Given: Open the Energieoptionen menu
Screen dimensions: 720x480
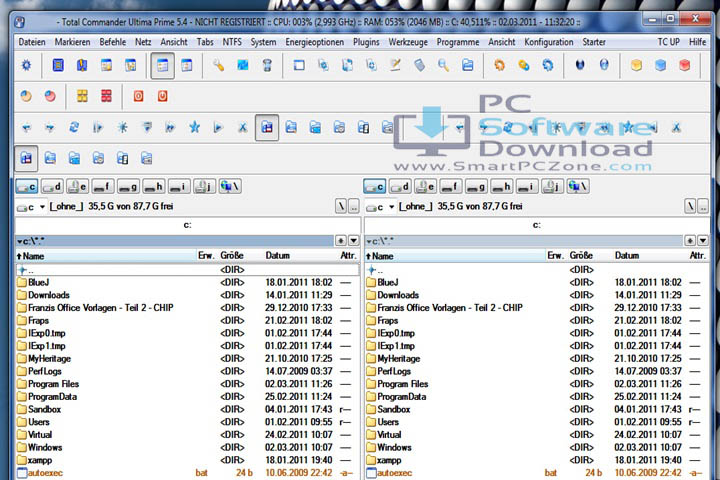Looking at the screenshot, I should (315, 42).
